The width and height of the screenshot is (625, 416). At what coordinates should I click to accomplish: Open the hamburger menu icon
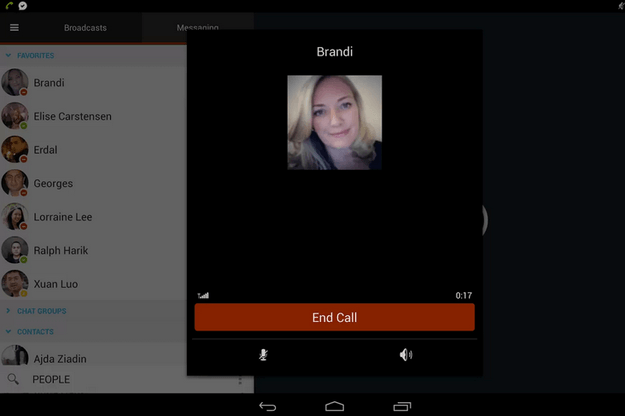pyautogui.click(x=14, y=27)
